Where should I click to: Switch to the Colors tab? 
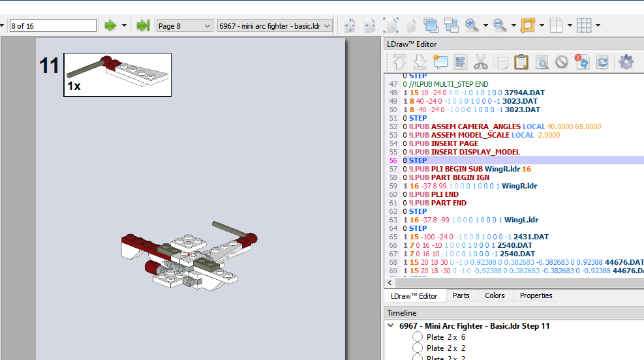coord(495,295)
